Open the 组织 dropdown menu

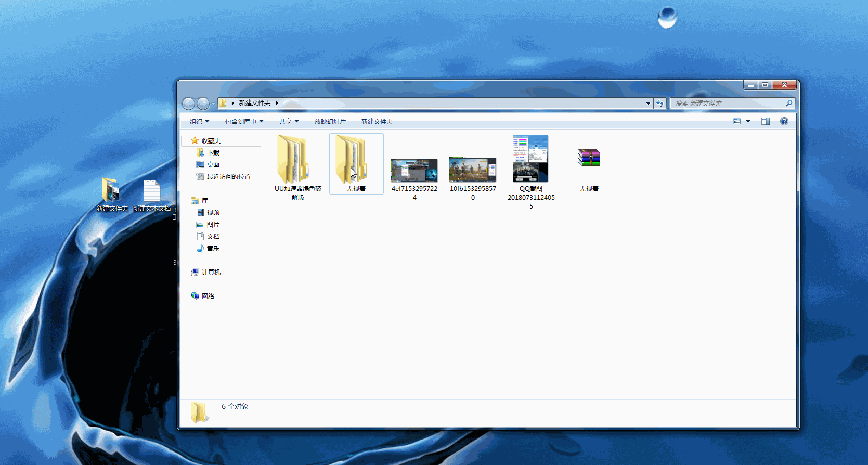(x=199, y=121)
